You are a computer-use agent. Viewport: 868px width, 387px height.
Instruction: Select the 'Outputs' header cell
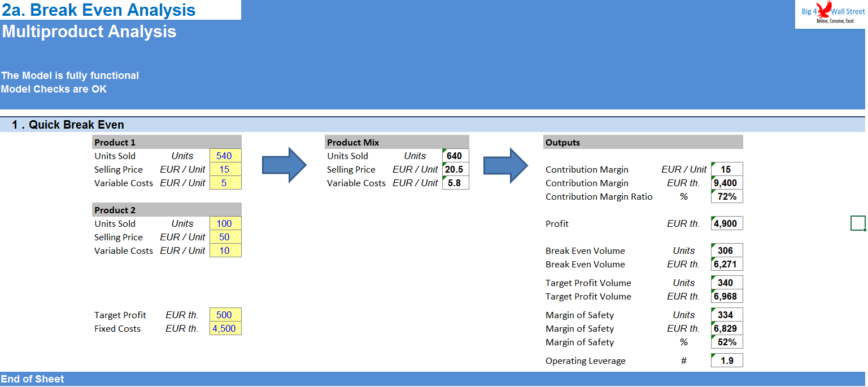coord(643,142)
